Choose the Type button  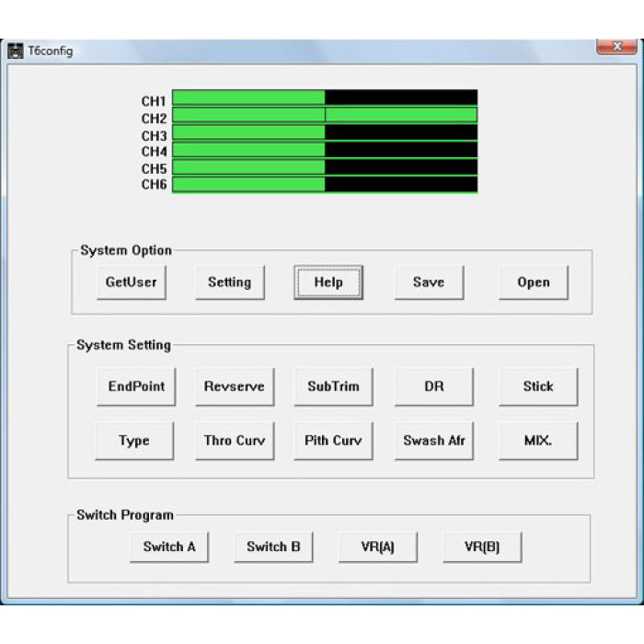[134, 441]
